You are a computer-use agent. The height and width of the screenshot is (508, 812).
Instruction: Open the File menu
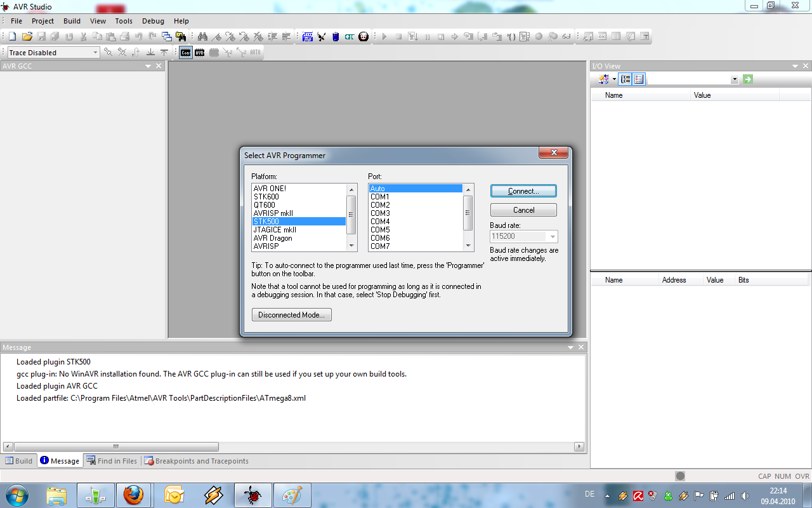tap(16, 21)
